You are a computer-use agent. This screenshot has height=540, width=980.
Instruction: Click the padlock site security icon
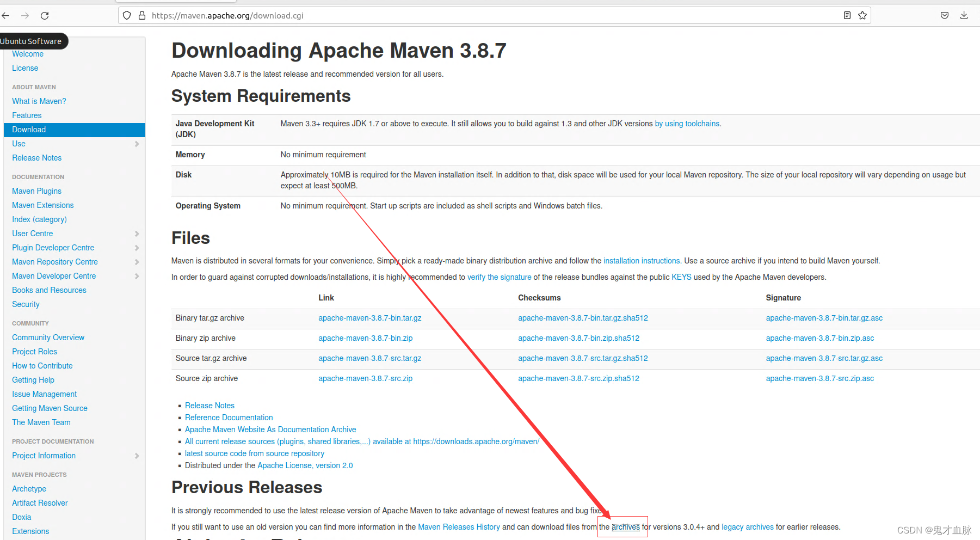pyautogui.click(x=142, y=15)
